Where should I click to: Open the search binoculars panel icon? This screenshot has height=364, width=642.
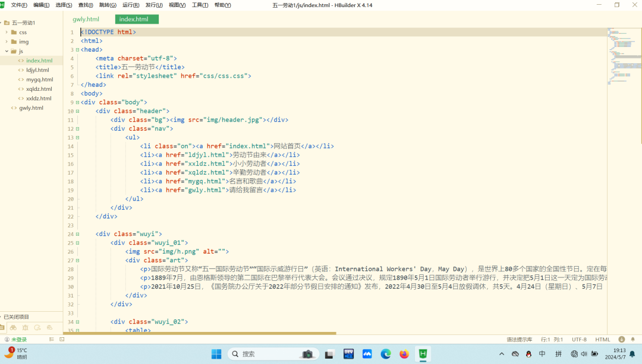[14, 328]
